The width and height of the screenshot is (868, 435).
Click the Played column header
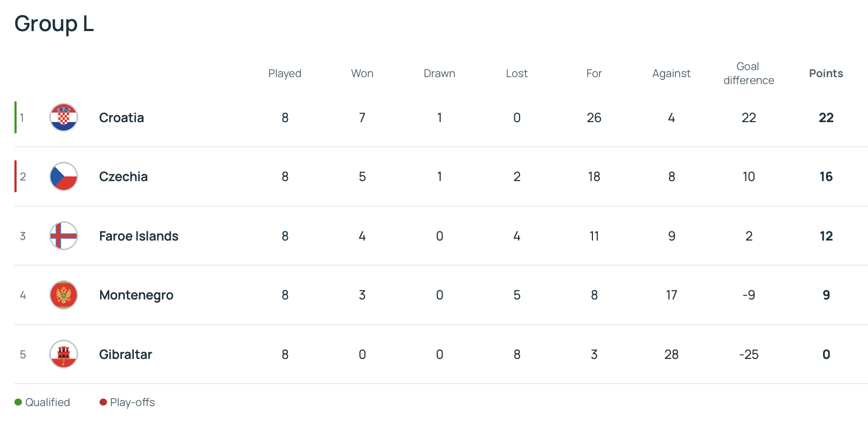pyautogui.click(x=285, y=73)
